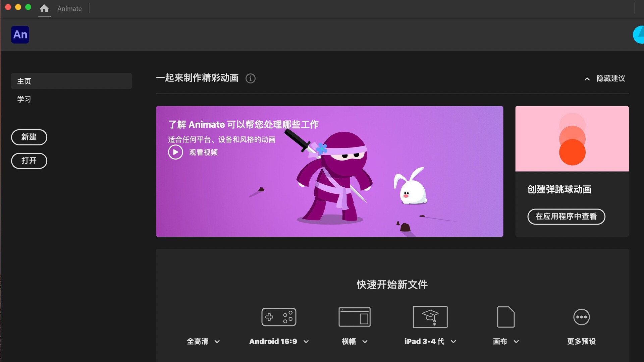
Task: Click the 观看视频 link text
Action: click(203, 152)
